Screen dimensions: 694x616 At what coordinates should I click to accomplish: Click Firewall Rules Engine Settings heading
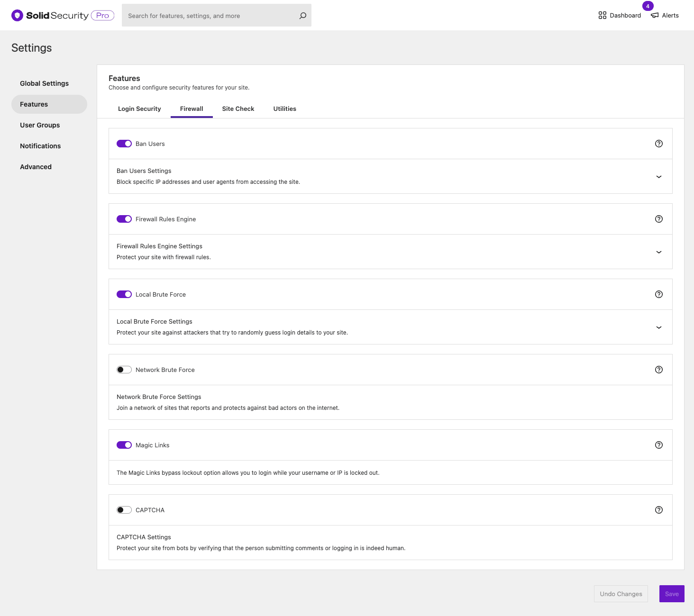coord(159,246)
